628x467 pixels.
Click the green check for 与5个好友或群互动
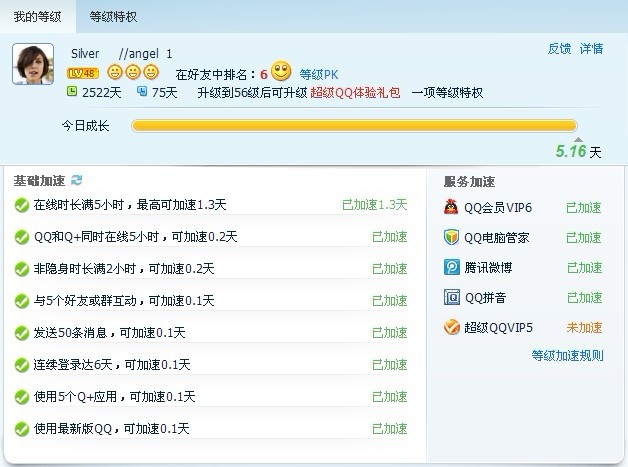[22, 302]
